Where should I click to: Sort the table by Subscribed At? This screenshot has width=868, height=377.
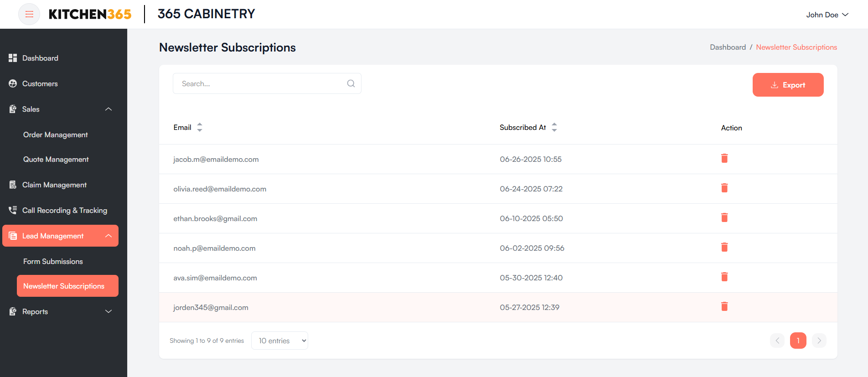(554, 127)
